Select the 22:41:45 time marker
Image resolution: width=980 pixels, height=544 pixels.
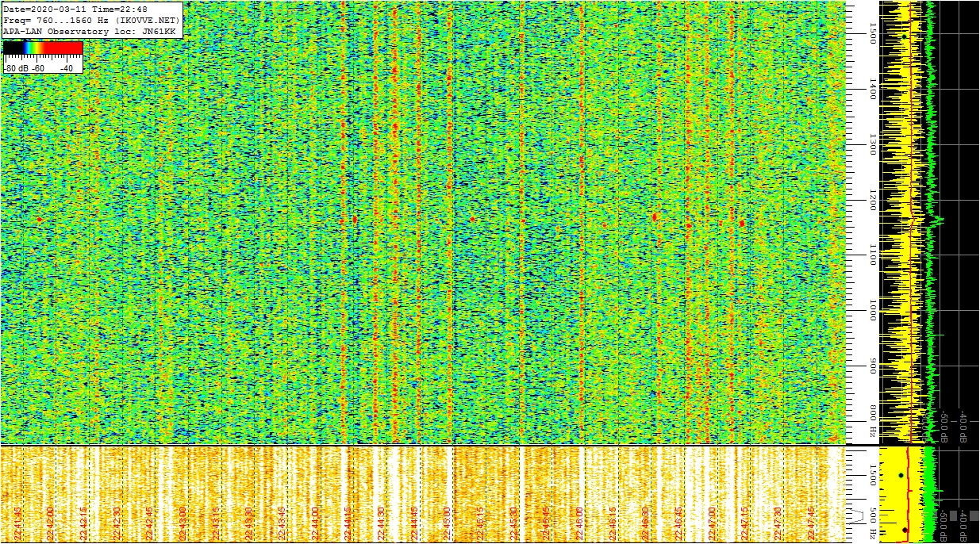click(17, 523)
